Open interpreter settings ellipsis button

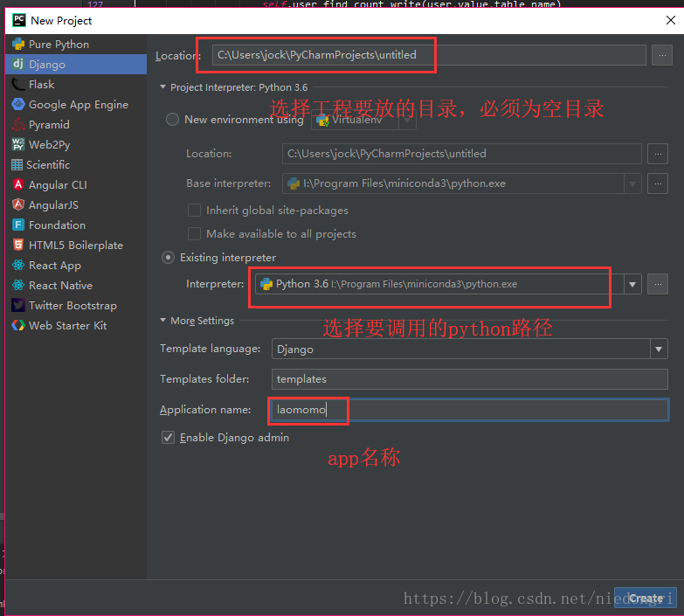pos(658,285)
